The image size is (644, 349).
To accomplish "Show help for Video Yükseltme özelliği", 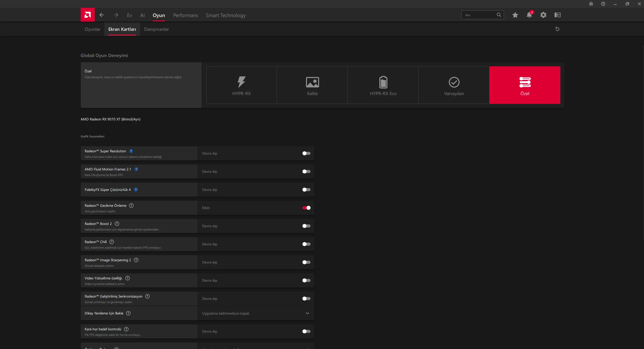I will click(128, 278).
